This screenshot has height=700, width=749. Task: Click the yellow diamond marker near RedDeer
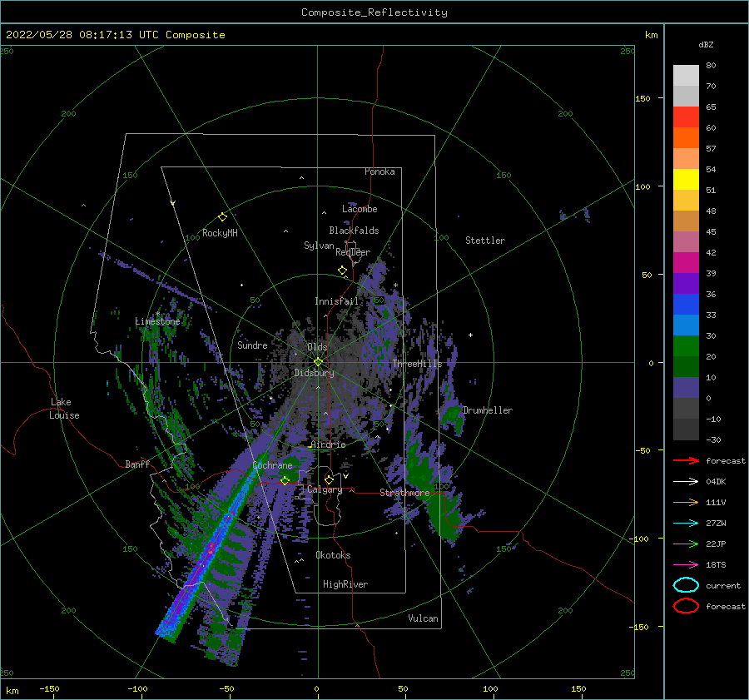[x=342, y=270]
